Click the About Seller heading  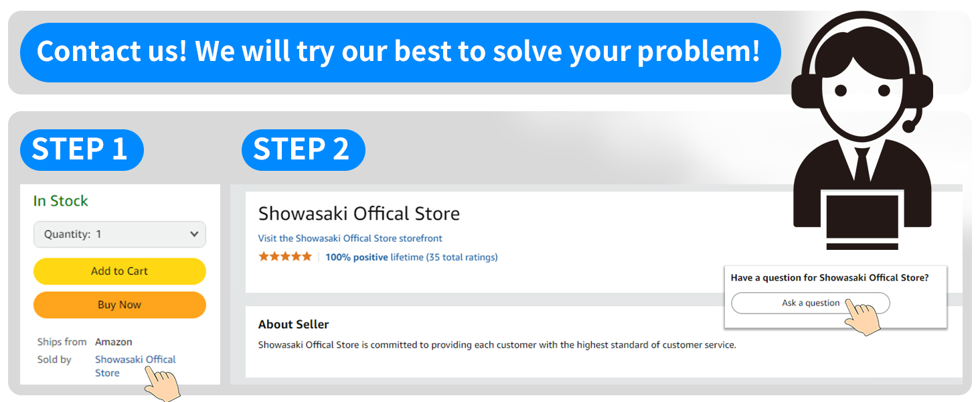tap(293, 324)
